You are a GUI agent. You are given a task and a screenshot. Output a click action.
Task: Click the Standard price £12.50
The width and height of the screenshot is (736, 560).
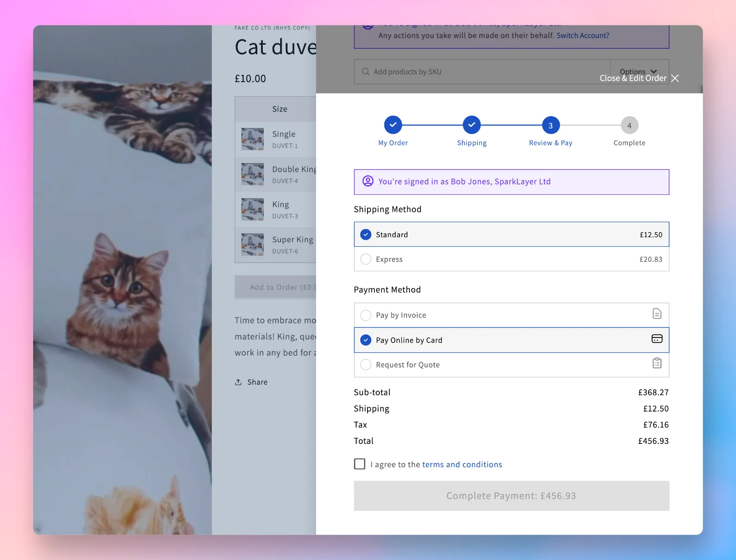pyautogui.click(x=651, y=234)
